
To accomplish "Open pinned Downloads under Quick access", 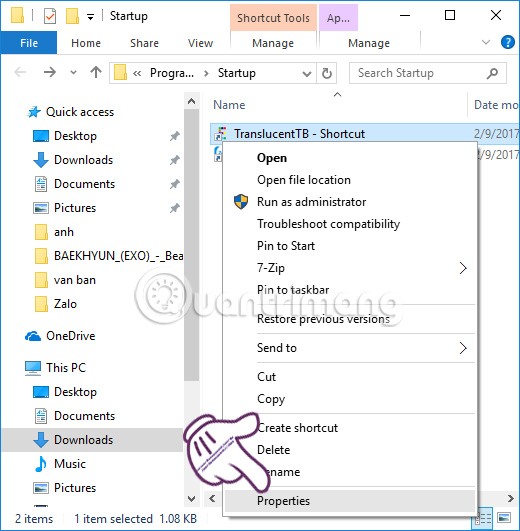I will pyautogui.click(x=83, y=160).
